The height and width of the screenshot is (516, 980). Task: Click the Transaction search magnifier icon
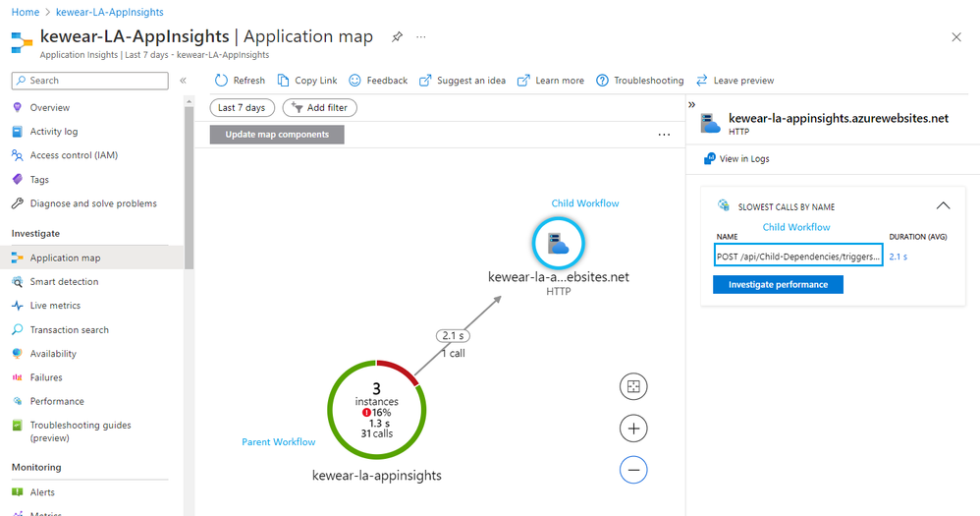point(18,329)
